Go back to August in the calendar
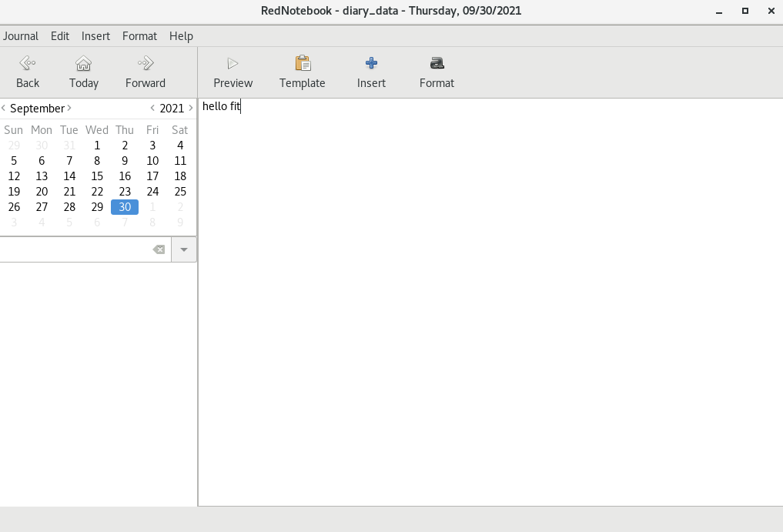This screenshot has width=783, height=532. 4,108
